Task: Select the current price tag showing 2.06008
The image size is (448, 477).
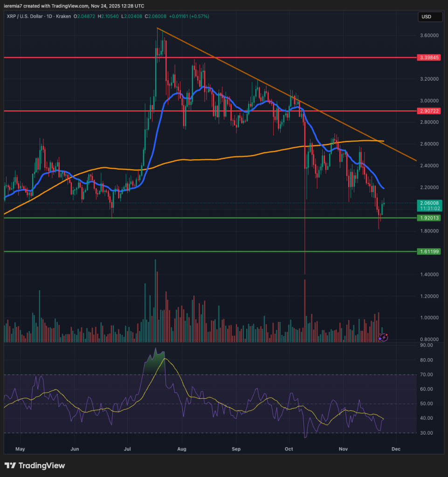Action: 429,203
